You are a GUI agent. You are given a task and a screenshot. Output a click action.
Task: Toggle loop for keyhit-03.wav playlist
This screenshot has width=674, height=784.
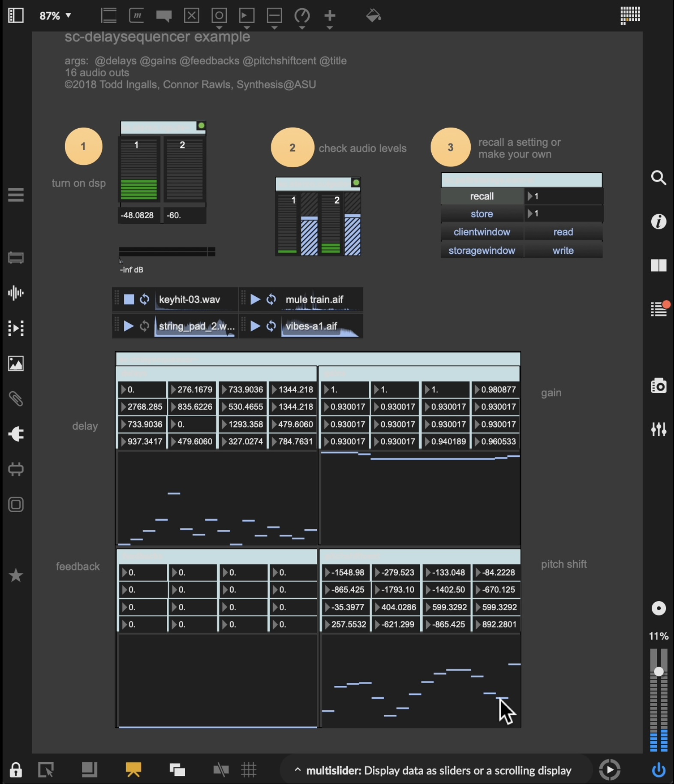coord(144,299)
